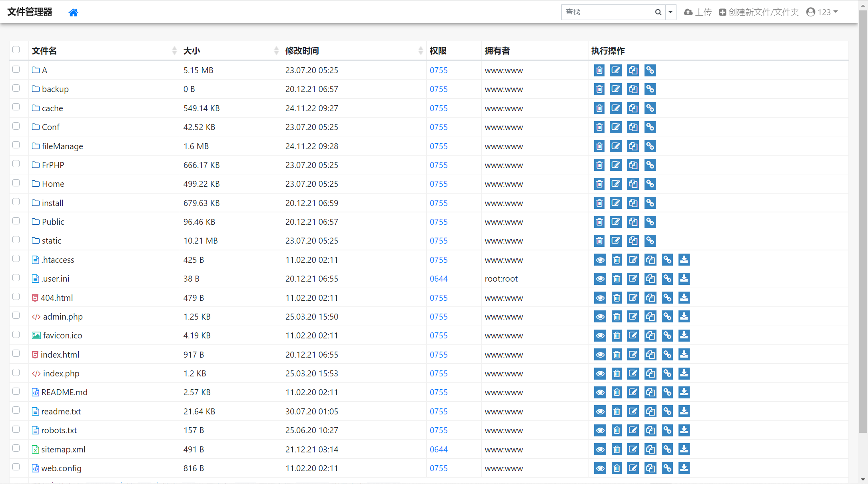Rename the 404.html file
868x484 pixels.
point(633,298)
